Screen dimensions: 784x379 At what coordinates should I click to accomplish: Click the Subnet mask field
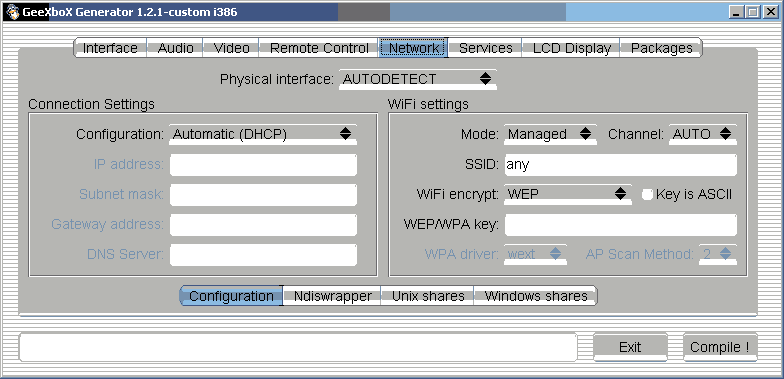264,194
